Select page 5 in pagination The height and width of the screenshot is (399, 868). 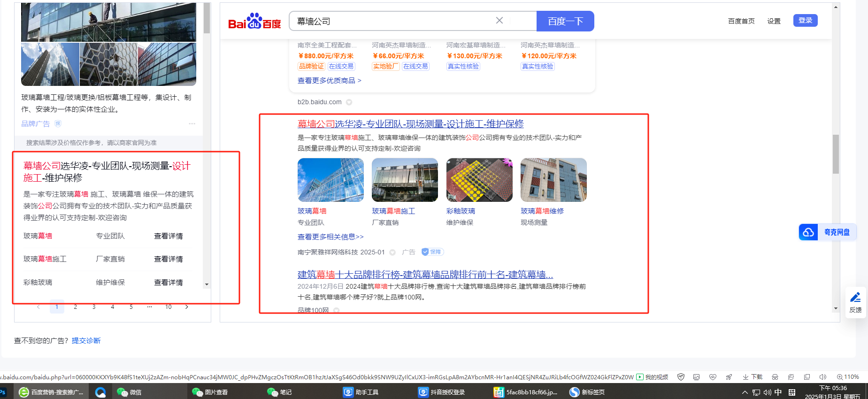[x=131, y=307]
